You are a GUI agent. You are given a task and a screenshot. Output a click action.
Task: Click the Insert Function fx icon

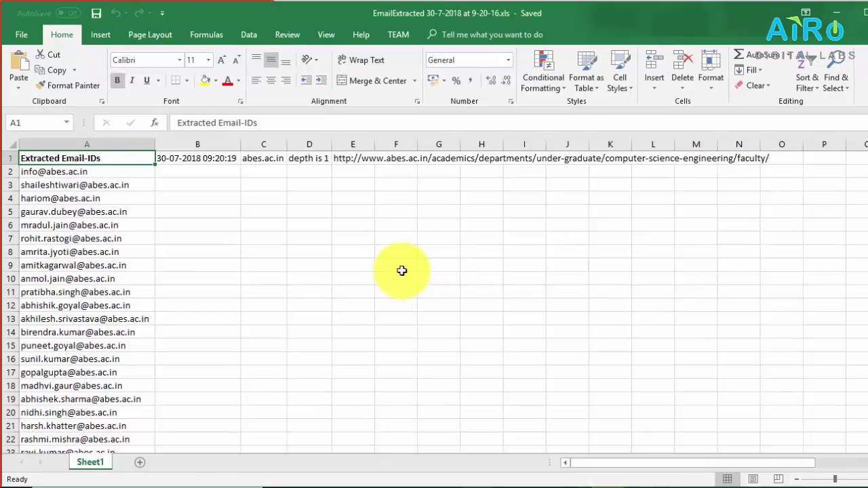tap(155, 123)
